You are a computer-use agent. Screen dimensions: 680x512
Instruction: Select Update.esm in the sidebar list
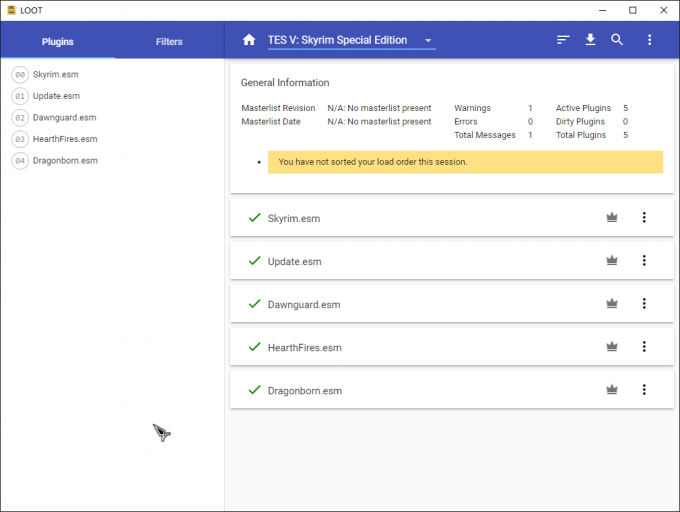[56, 96]
